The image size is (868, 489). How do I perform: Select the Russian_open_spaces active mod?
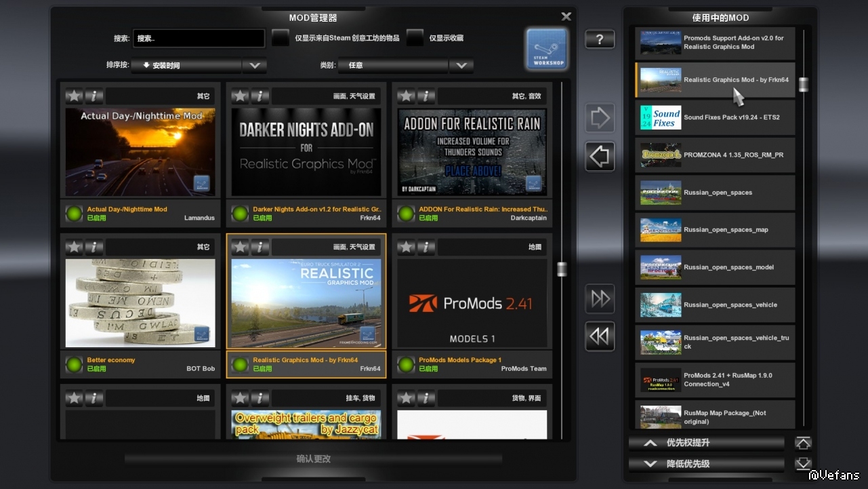(x=715, y=193)
